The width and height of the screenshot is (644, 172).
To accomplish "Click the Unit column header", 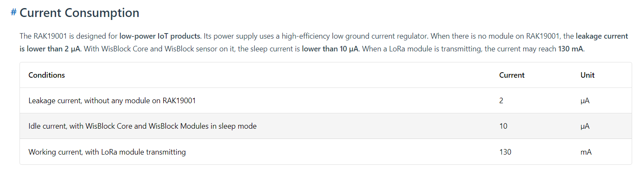I will click(x=587, y=75).
